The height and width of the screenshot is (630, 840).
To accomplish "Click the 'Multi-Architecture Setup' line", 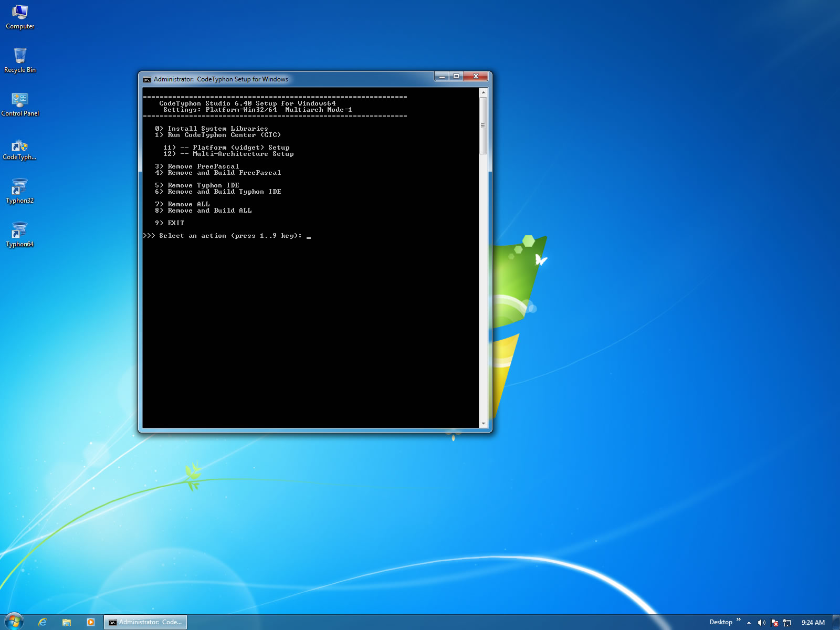I will click(228, 154).
